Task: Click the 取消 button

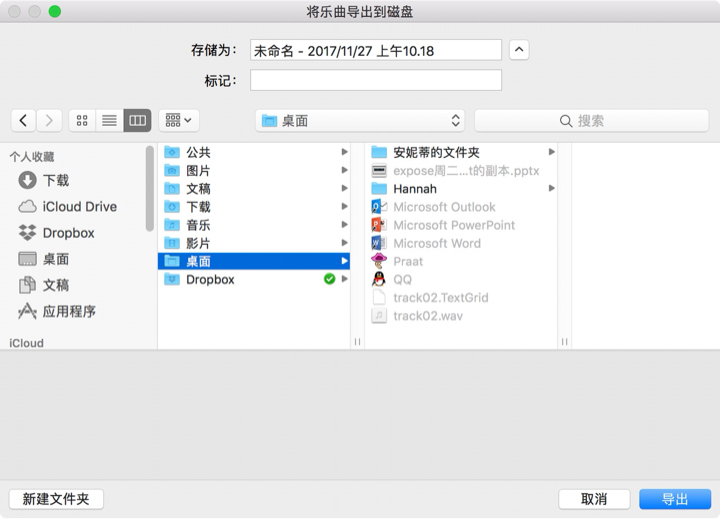Action: click(x=594, y=499)
